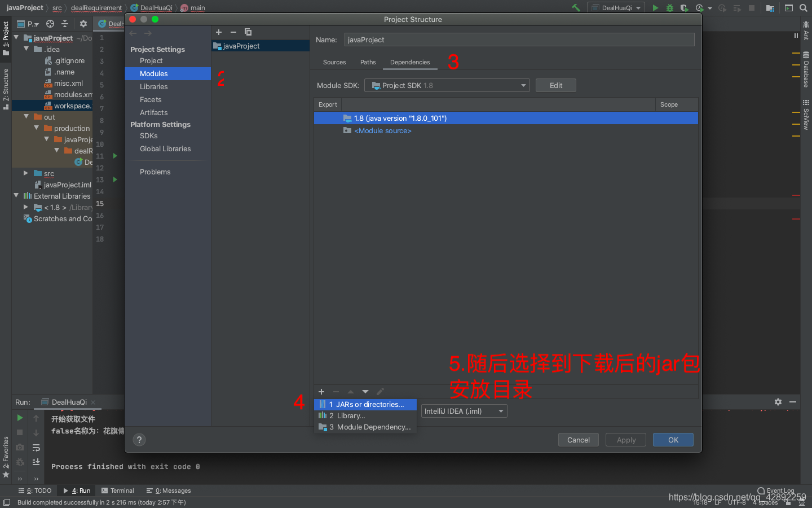812x508 pixels.
Task: Collapse the javaProject root tree node
Action: (16, 38)
